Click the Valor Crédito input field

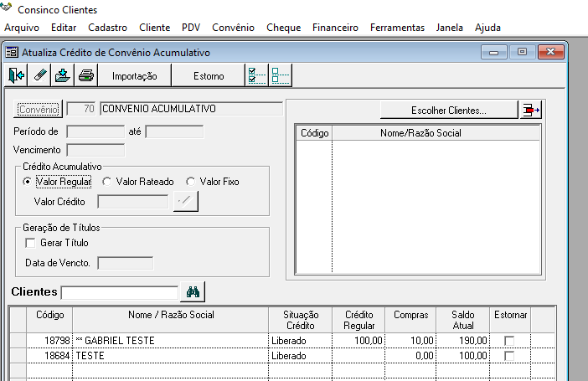tap(132, 202)
